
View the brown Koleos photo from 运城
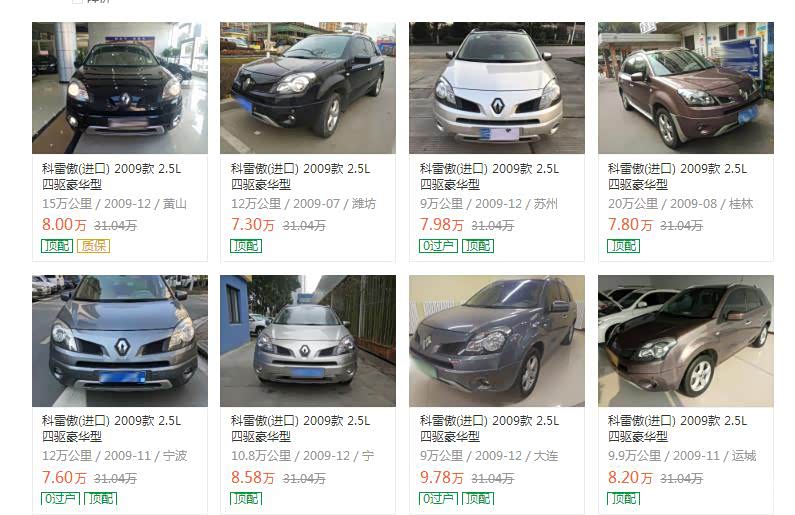(x=686, y=341)
